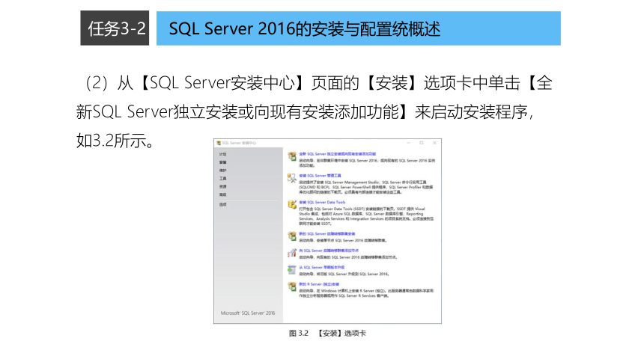The width and height of the screenshot is (644, 362).
Task: Select the 安装 tab in the sidebar
Action: click(x=222, y=162)
